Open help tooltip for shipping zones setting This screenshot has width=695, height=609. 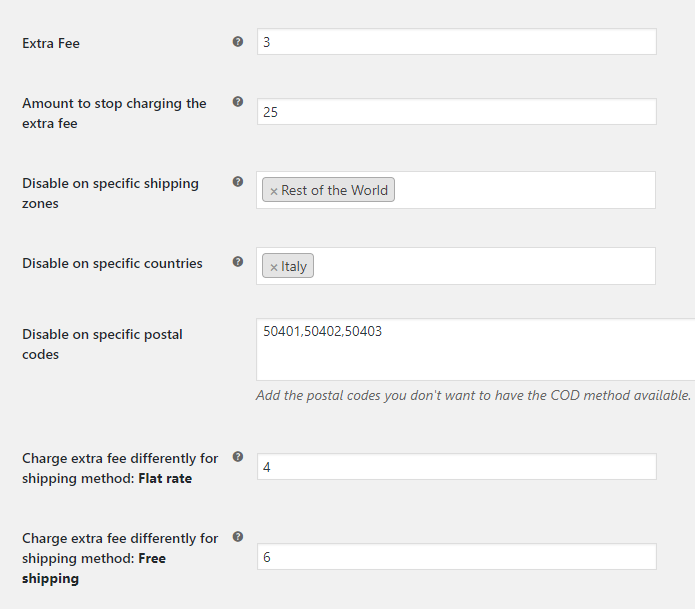pyautogui.click(x=238, y=182)
